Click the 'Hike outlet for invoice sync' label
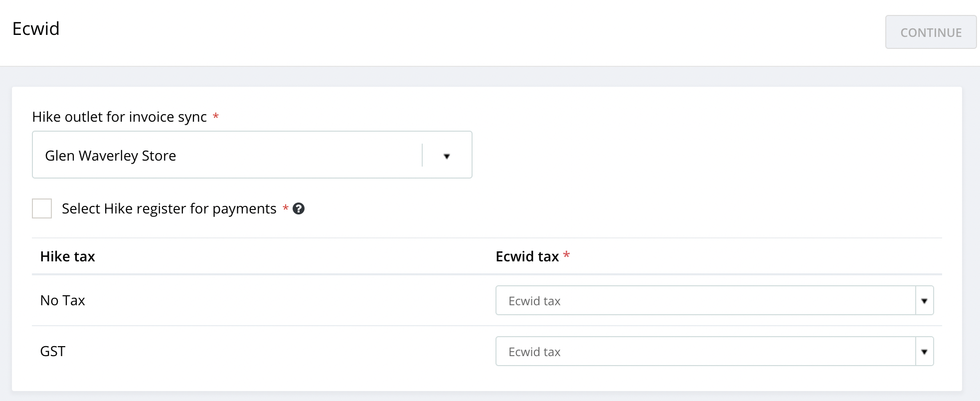 [120, 117]
